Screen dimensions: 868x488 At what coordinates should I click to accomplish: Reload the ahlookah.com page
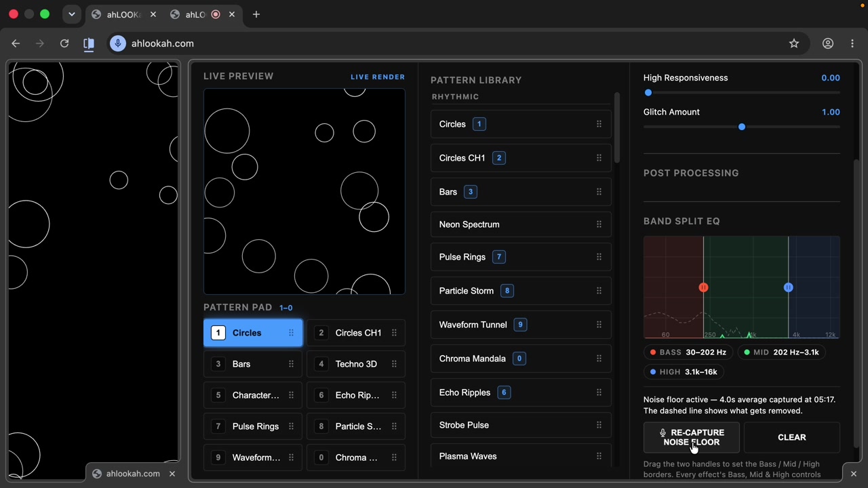64,43
